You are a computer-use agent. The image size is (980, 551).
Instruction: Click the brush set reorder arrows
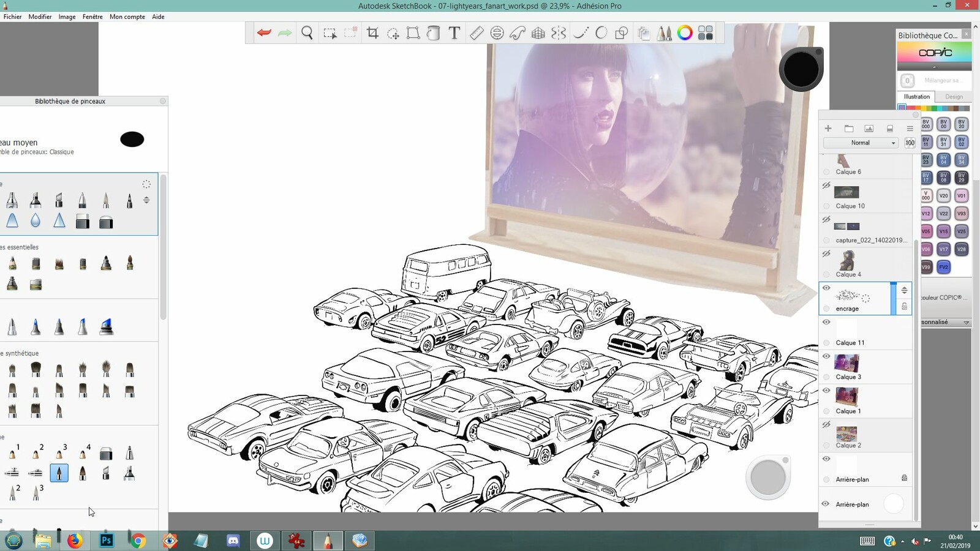coord(146,200)
